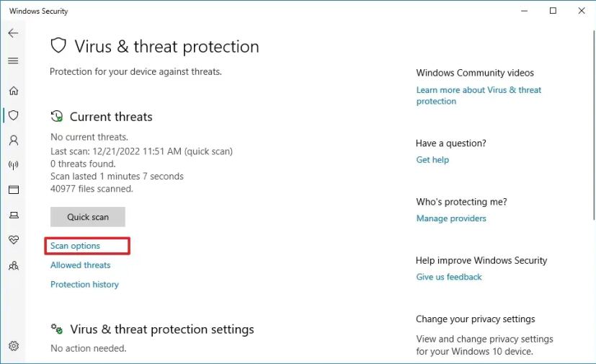
Task: Open Manage providers link
Action: point(451,218)
